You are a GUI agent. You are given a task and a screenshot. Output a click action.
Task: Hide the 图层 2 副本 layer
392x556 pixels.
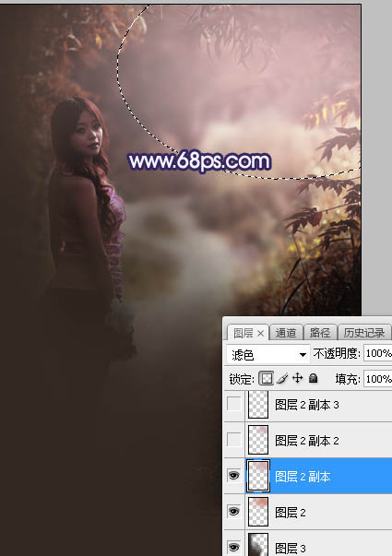233,476
